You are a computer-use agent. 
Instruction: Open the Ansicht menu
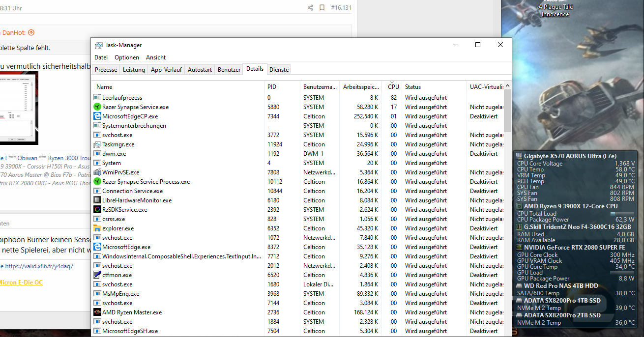point(156,57)
